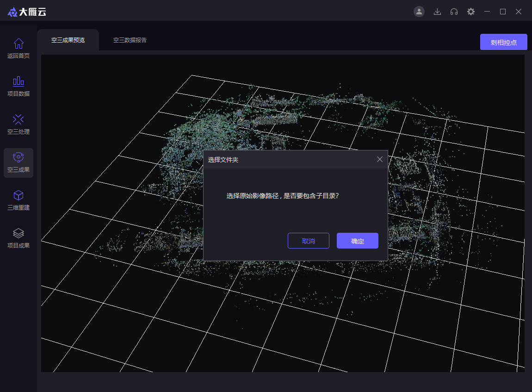Confirm with the 确定 button
This screenshot has width=532, height=392.
coord(357,241)
